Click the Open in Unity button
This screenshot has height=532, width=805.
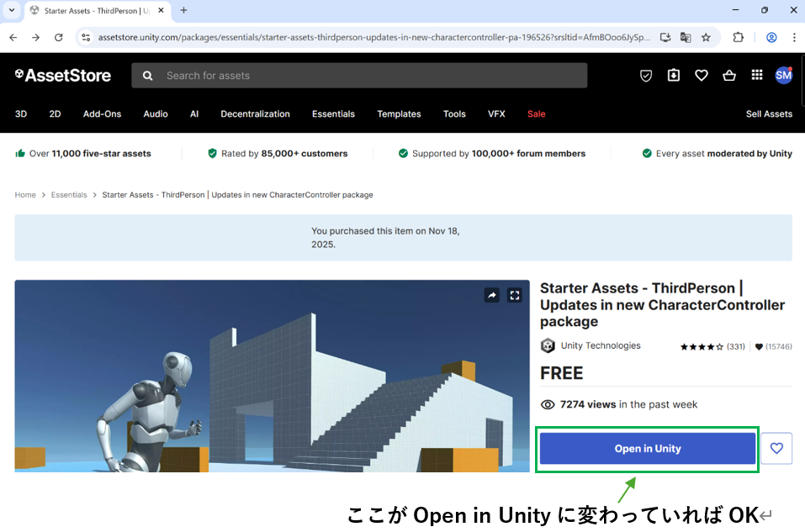coord(648,449)
